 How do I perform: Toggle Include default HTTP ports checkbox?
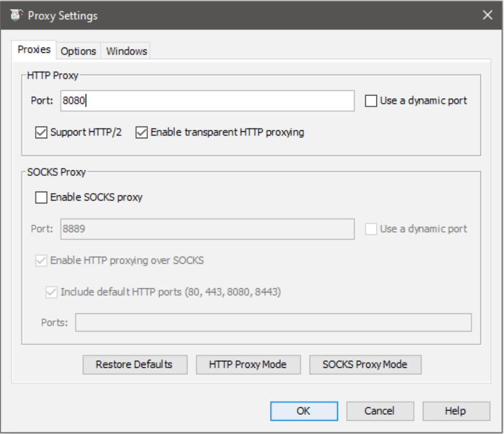52,292
